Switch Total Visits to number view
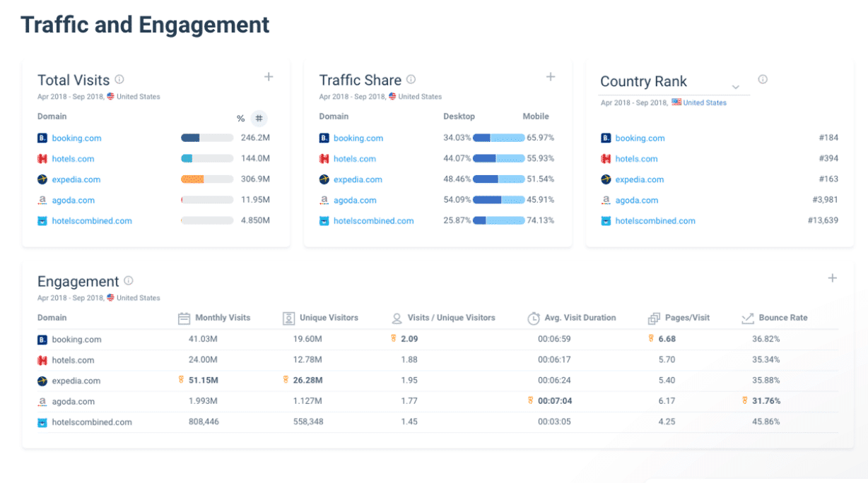This screenshot has height=483, width=868. coord(259,118)
